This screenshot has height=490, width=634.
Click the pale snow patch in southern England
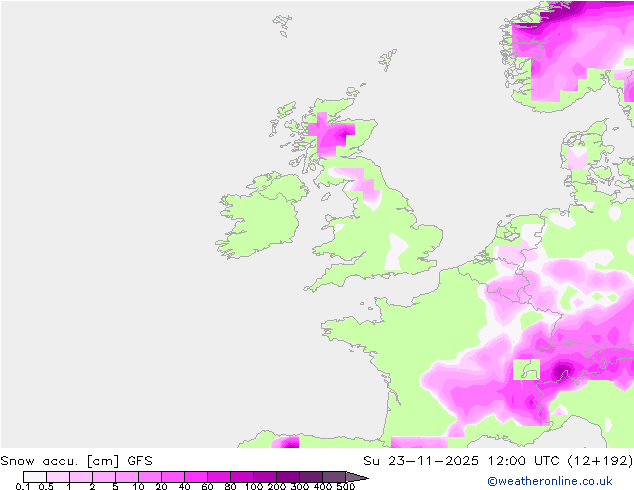click(x=395, y=251)
